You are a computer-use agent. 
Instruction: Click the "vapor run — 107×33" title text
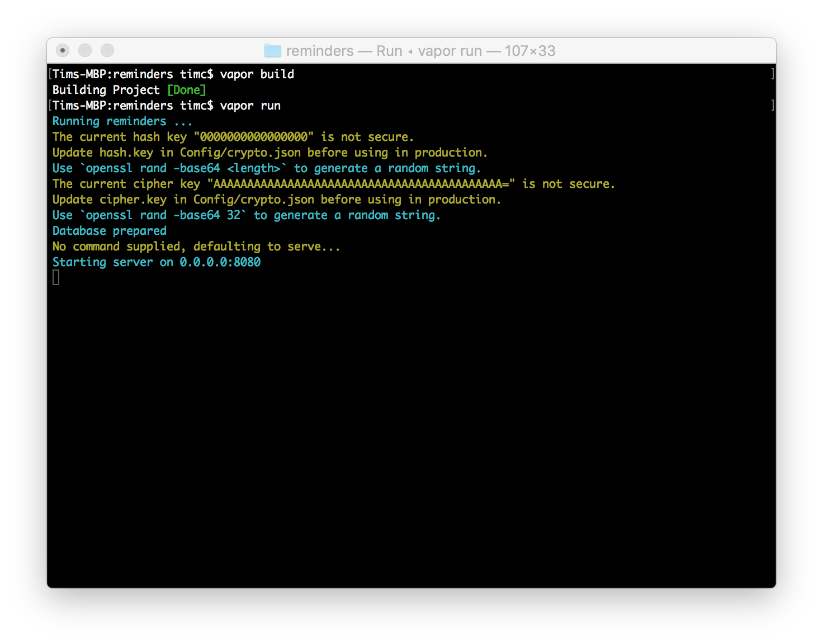coord(487,51)
